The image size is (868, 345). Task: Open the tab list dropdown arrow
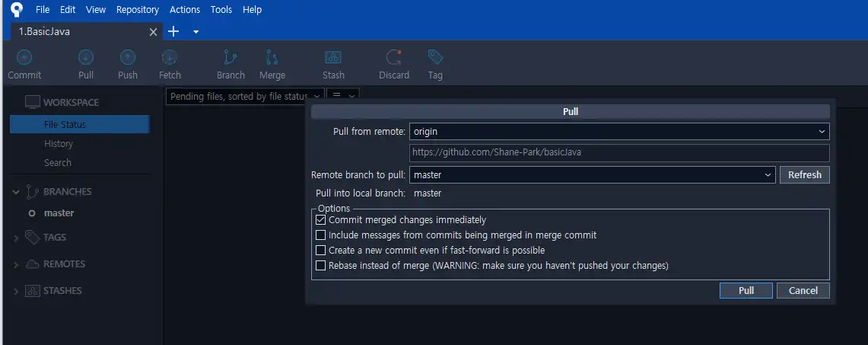coord(196,32)
